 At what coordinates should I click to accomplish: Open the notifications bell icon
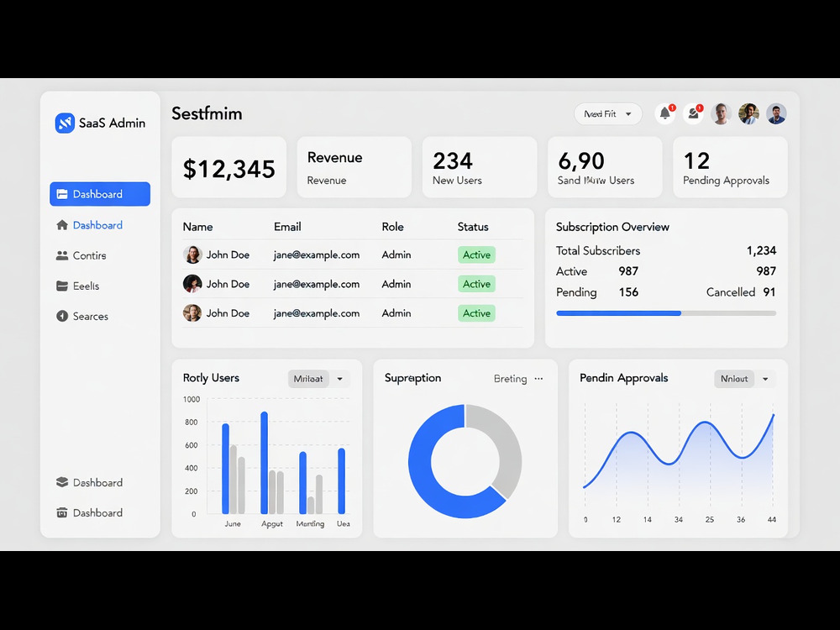pyautogui.click(x=664, y=113)
